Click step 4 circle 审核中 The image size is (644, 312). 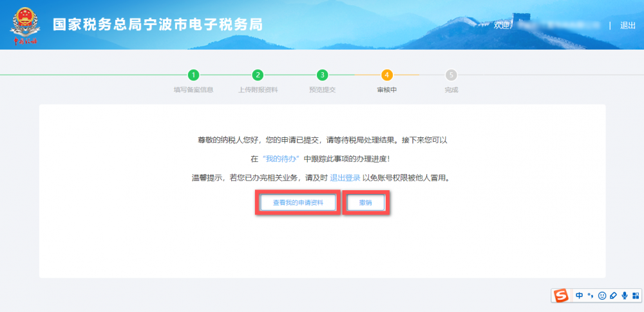pyautogui.click(x=387, y=75)
